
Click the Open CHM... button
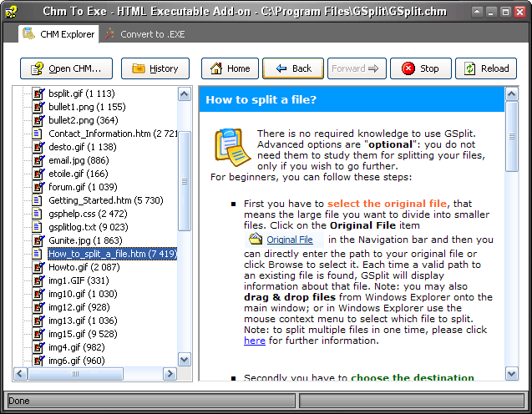(66, 68)
